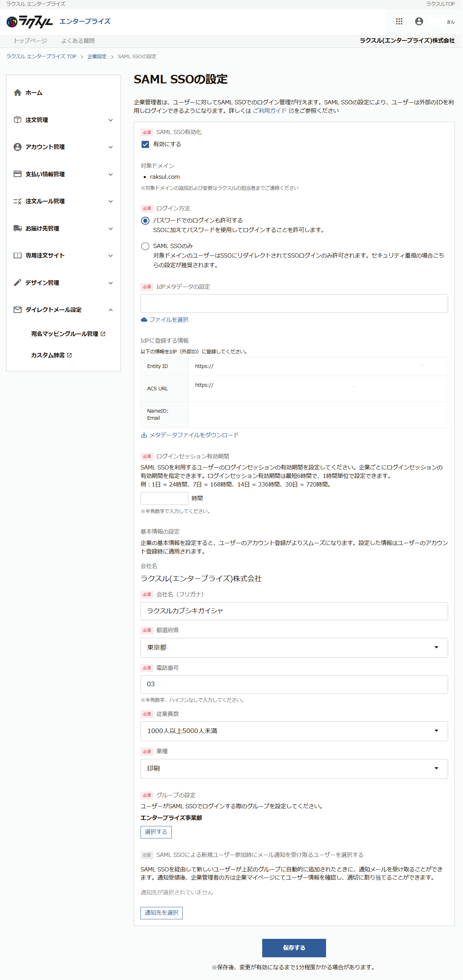463x980 pixels.
Task: Click the 選択する group button
Action: coord(156,832)
